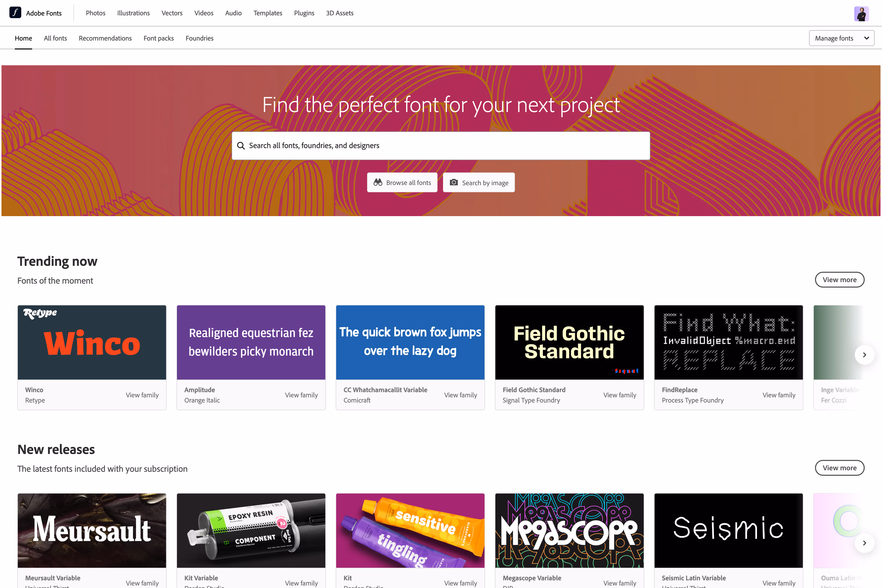The height and width of the screenshot is (588, 882).
Task: Click the Browse all fonts button
Action: coord(402,182)
